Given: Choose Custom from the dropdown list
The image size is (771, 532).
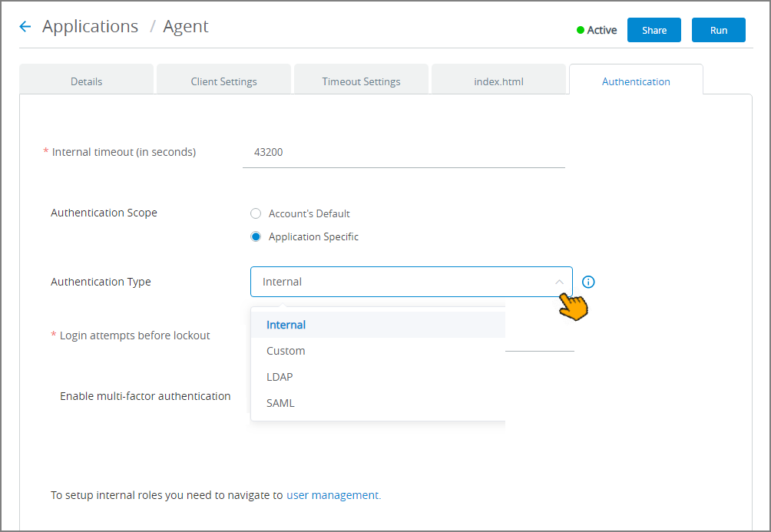Looking at the screenshot, I should (378, 351).
